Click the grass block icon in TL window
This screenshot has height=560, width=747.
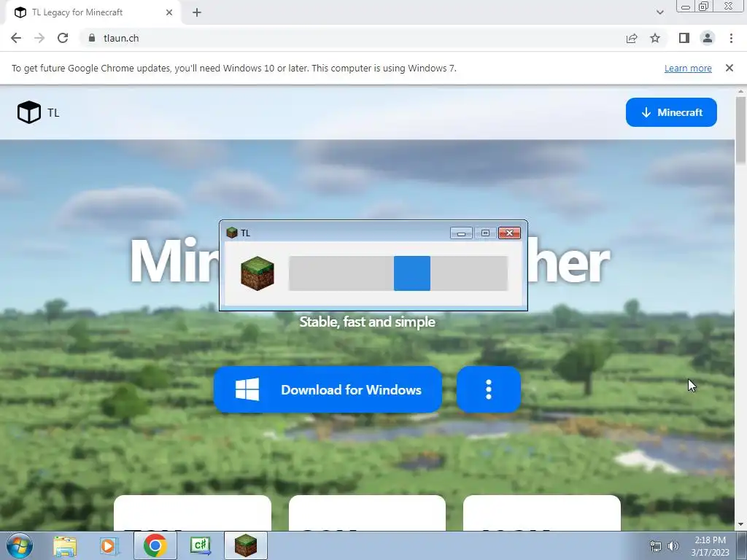258,273
